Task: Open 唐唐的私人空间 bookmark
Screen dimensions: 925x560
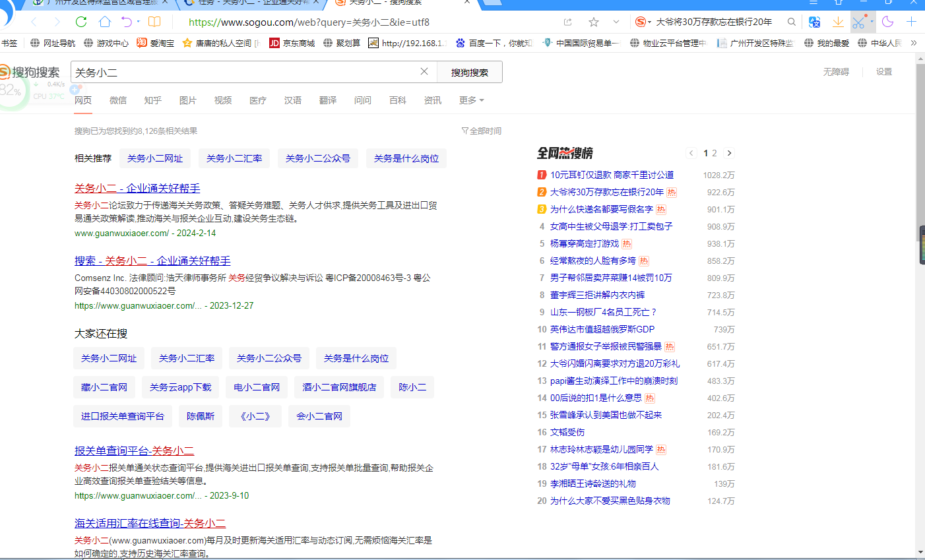Action: [220, 43]
